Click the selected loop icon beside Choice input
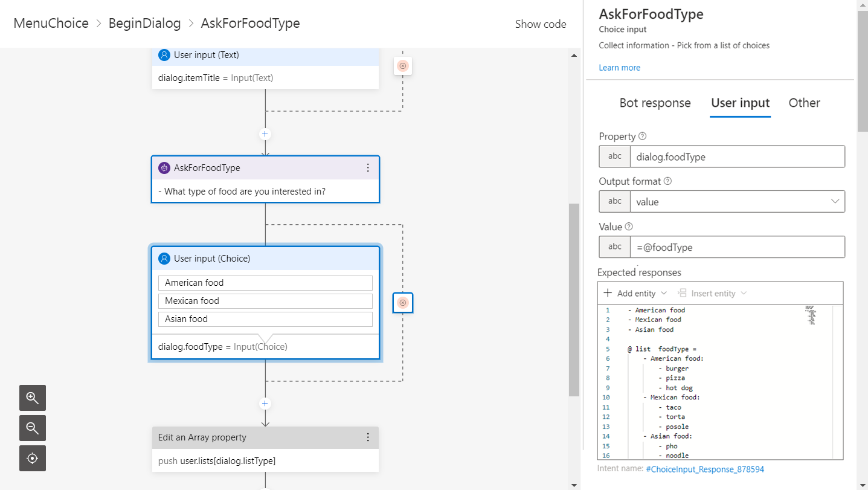The image size is (868, 490). pos(403,303)
